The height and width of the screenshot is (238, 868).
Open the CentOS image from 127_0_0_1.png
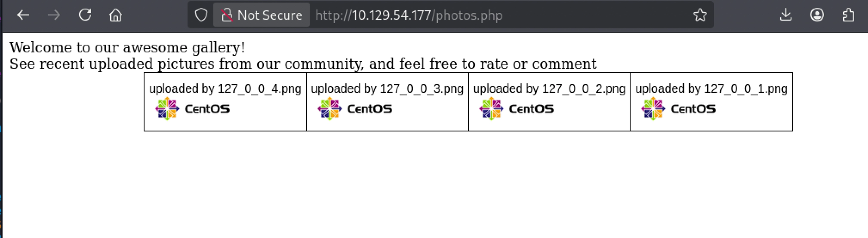tap(678, 109)
